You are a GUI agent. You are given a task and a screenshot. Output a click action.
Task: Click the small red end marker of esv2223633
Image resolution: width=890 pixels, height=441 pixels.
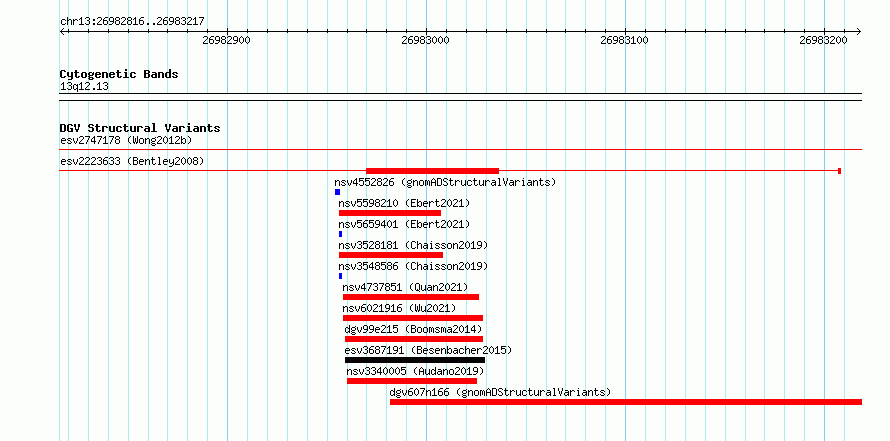(839, 171)
